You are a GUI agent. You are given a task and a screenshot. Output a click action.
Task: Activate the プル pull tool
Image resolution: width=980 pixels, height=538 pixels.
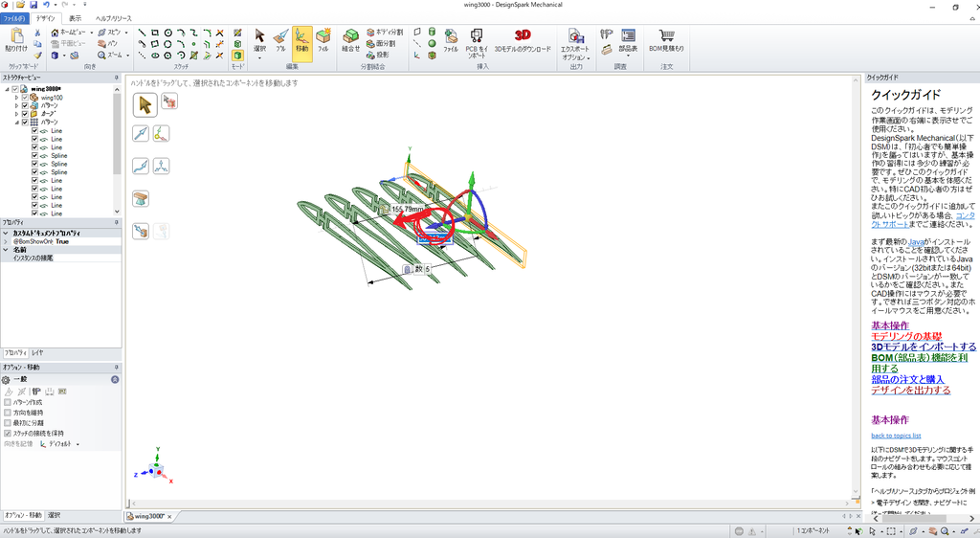tap(280, 40)
